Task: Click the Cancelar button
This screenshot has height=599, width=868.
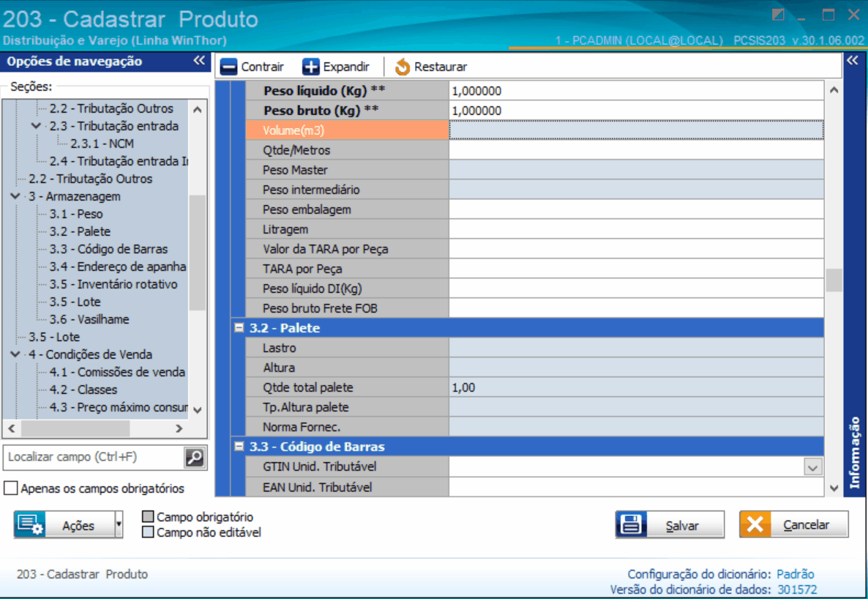Action: click(x=794, y=524)
